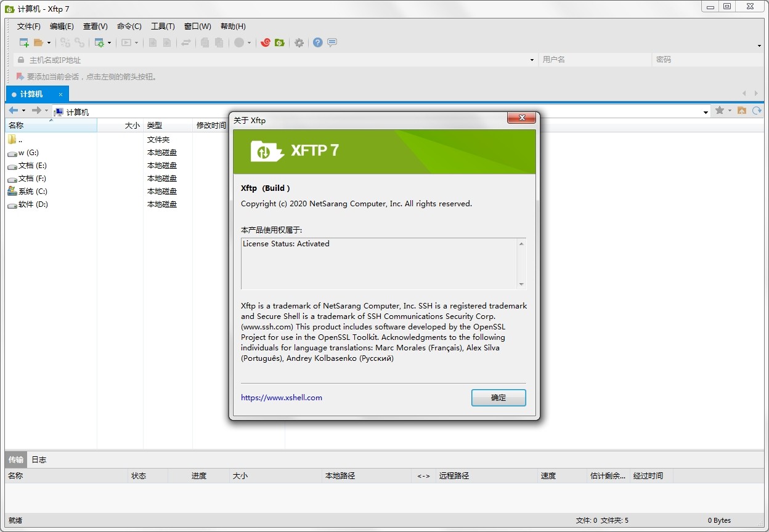The width and height of the screenshot is (769, 532).
Task: Open the https://www.xshell.com link
Action: tap(282, 398)
